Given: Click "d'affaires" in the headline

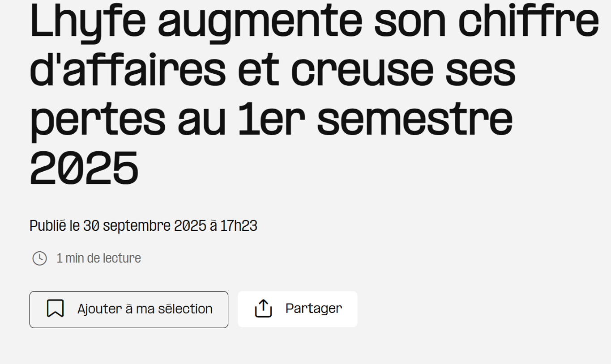Looking at the screenshot, I should point(128,72).
